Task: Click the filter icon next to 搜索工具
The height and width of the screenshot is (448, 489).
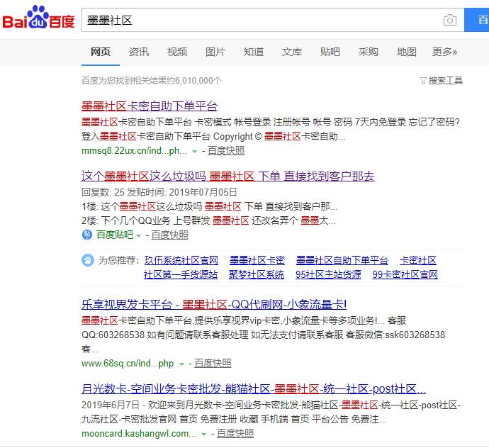Action: [x=423, y=81]
